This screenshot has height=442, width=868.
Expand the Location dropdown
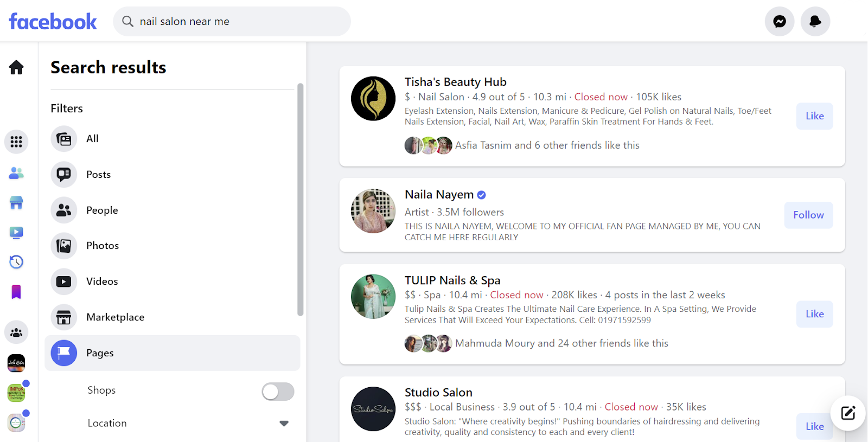tap(284, 424)
